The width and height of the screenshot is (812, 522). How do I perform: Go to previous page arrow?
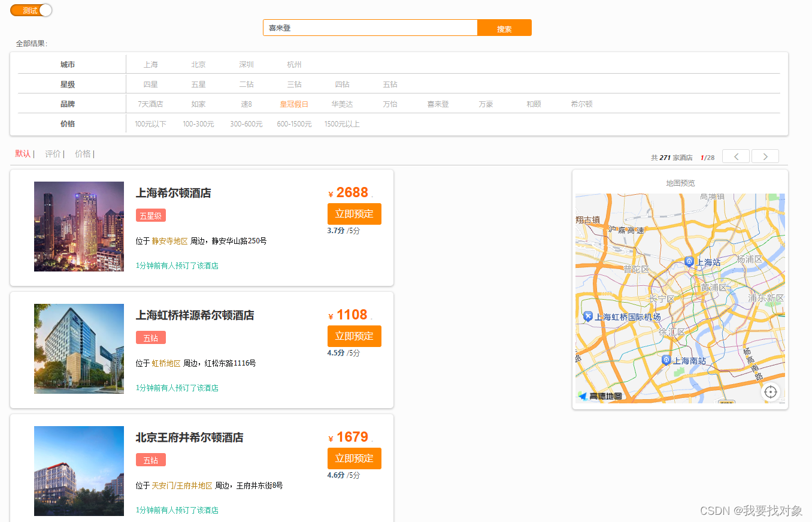click(736, 156)
